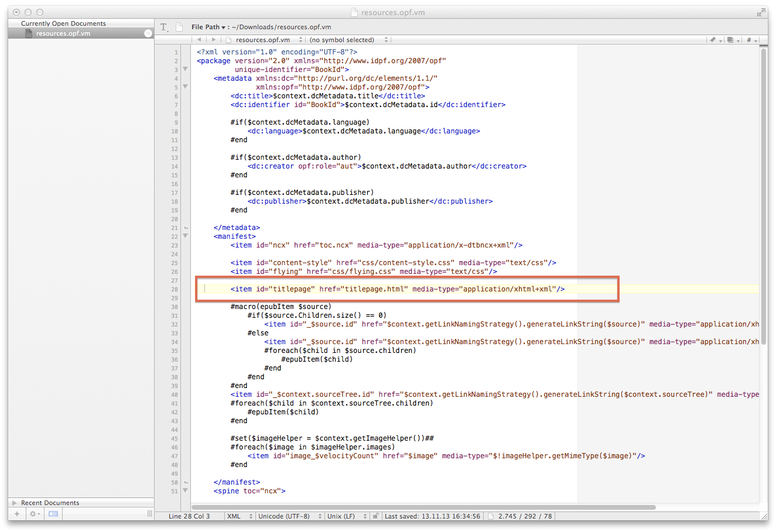776x532 pixels.
Task: Open the text options T menu icon
Action: coord(164,28)
